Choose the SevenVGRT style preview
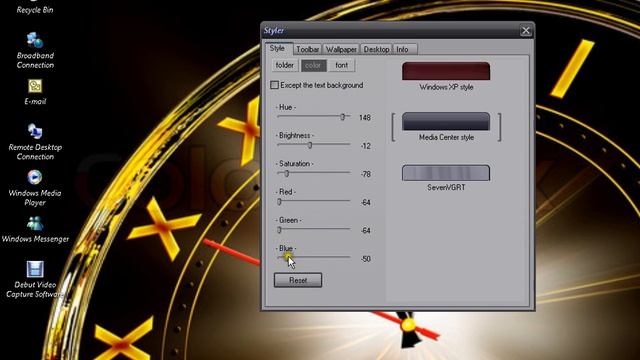Image resolution: width=640 pixels, height=360 pixels. [x=446, y=173]
